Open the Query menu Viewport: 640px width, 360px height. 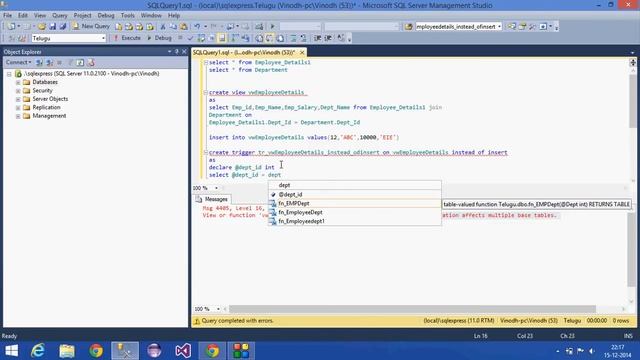(60, 16)
